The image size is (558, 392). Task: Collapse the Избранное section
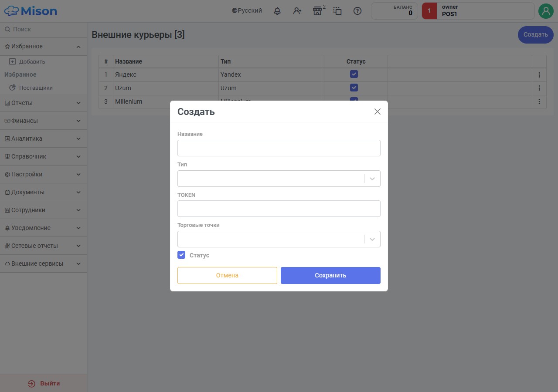44,47
